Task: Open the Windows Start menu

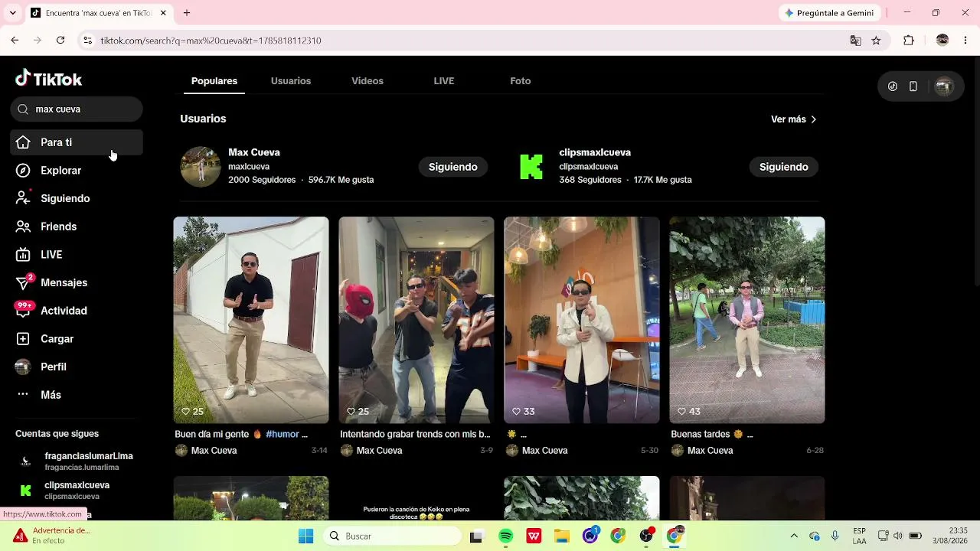Action: pos(305,536)
